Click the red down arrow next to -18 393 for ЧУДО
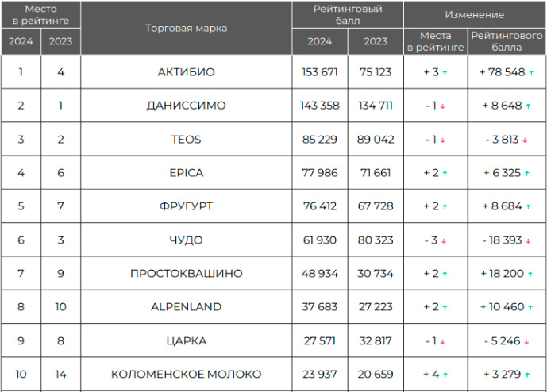547x392 pixels. click(528, 241)
